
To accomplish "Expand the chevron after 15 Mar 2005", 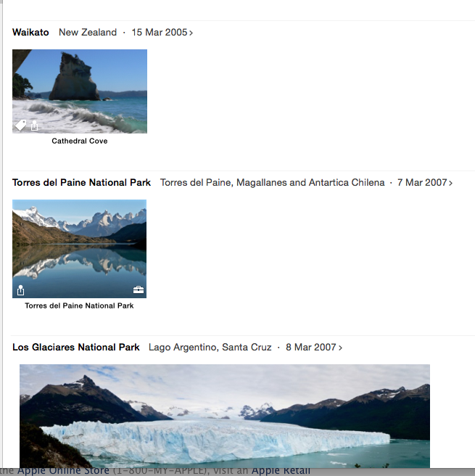I will [191, 33].
